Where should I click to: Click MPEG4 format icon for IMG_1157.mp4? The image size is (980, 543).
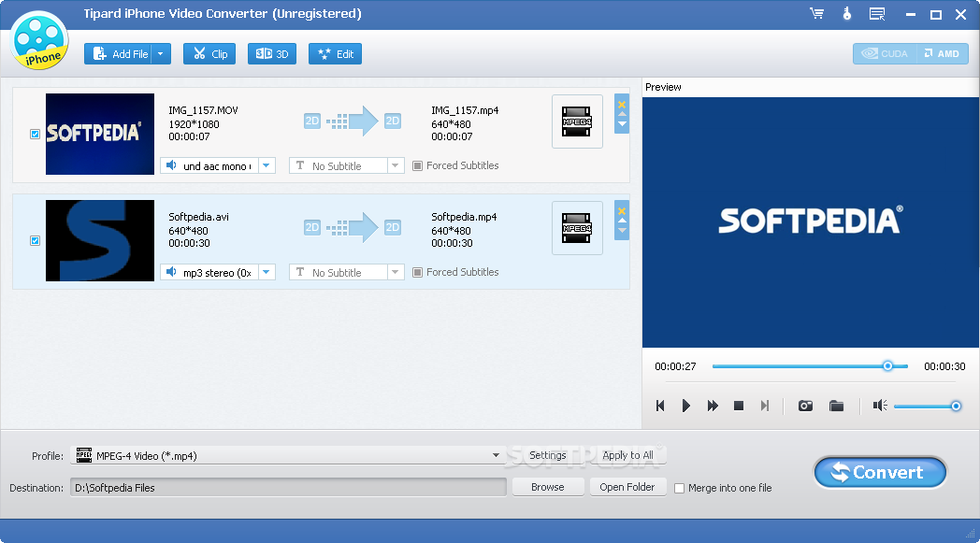click(x=577, y=121)
